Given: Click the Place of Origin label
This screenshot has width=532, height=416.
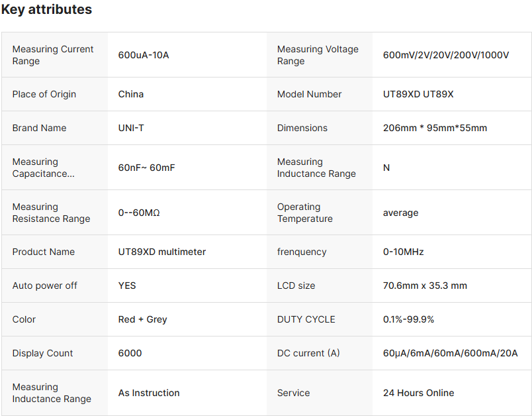Looking at the screenshot, I should click(44, 94).
